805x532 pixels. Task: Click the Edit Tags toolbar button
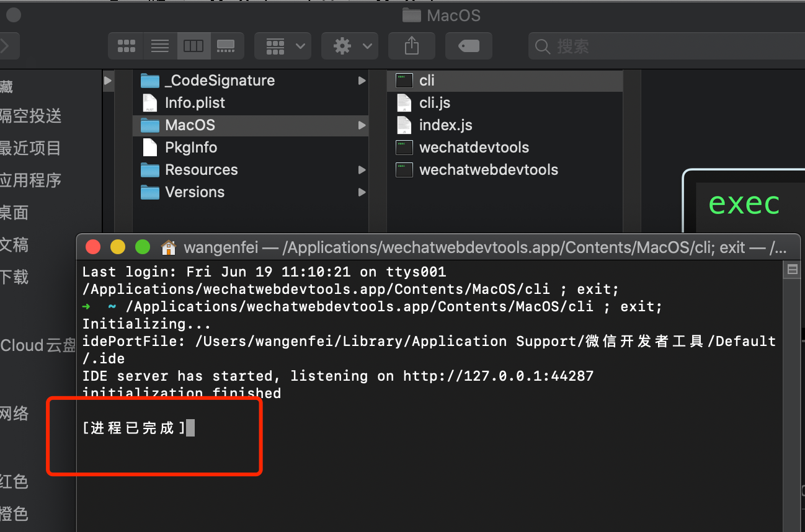469,46
